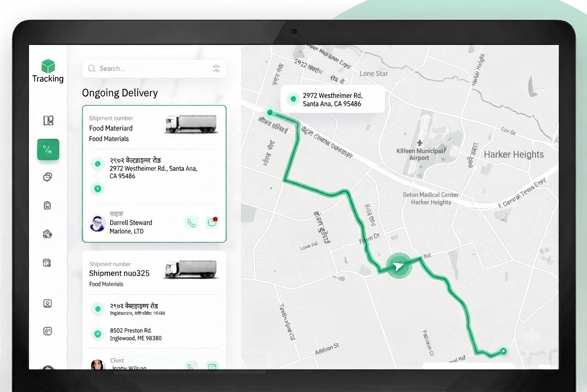The image size is (587, 392).
Task: Open the chat messages sidebar icon
Action: tap(47, 177)
